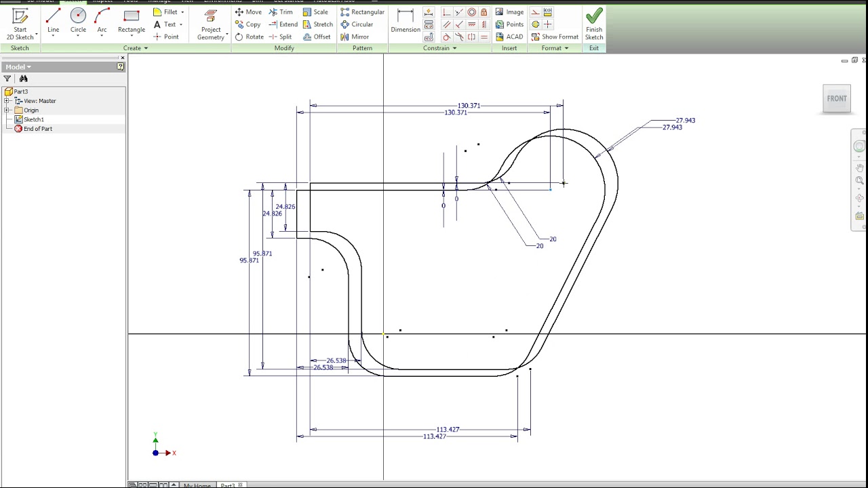Open Constraint Settings icon
868x488 pixels.
click(x=429, y=37)
